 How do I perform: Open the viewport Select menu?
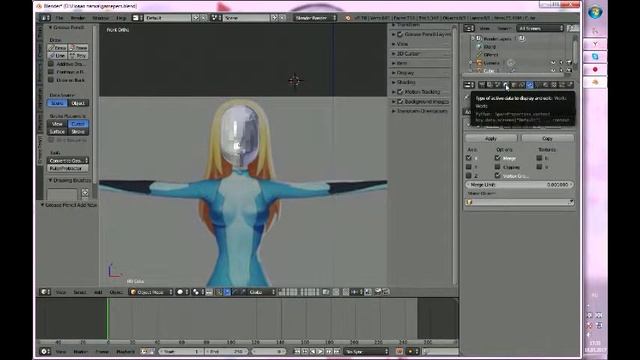[x=80, y=292]
